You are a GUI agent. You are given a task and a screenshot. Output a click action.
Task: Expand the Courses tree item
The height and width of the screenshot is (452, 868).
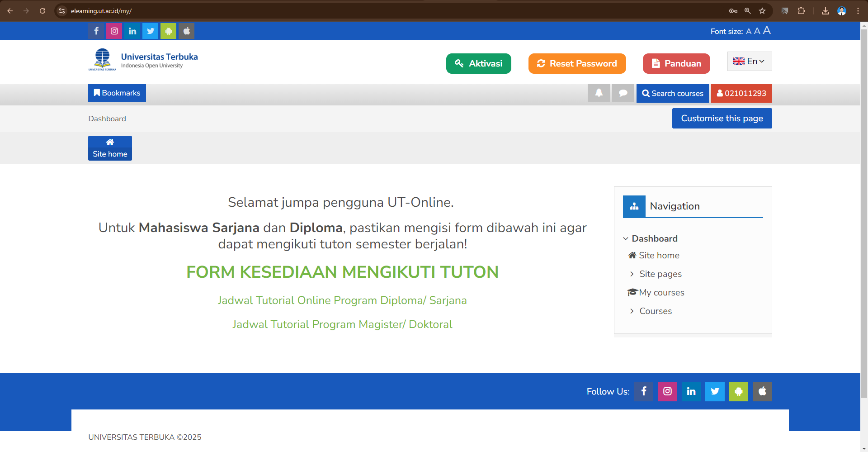(632, 311)
